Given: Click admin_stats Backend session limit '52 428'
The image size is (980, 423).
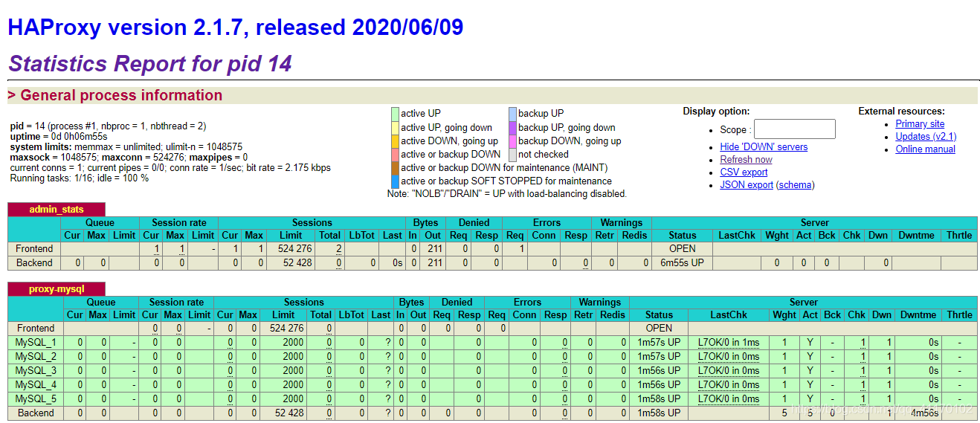Looking at the screenshot, I should pyautogui.click(x=297, y=262).
